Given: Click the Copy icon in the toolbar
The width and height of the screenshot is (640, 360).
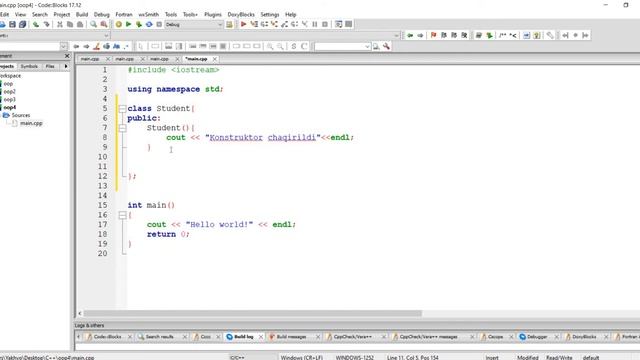Looking at the screenshot, I should pyautogui.click(x=70, y=24).
